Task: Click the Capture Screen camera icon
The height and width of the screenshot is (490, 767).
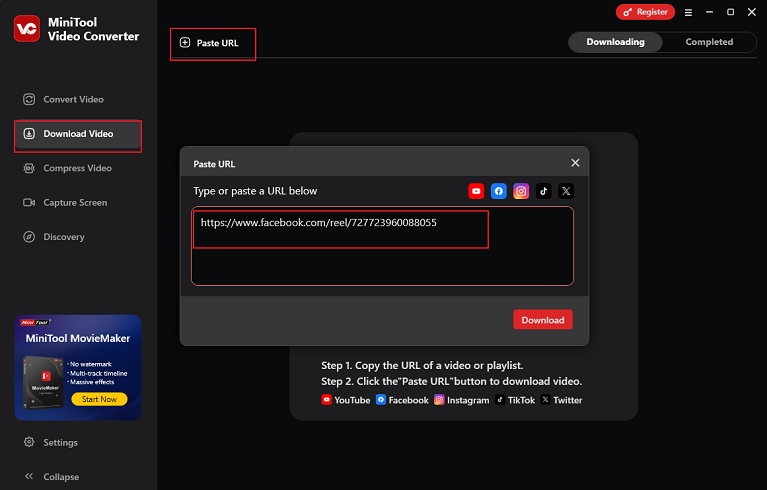Action: coord(29,202)
